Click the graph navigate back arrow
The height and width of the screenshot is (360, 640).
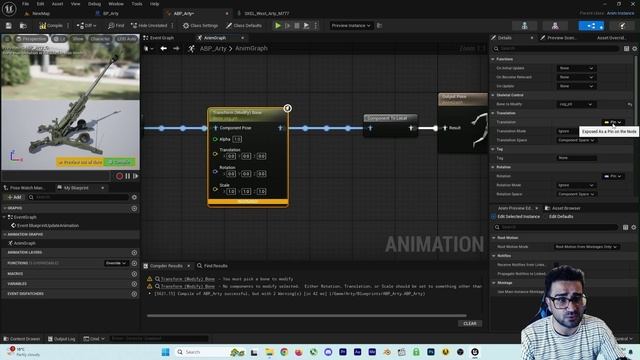coord(163,49)
